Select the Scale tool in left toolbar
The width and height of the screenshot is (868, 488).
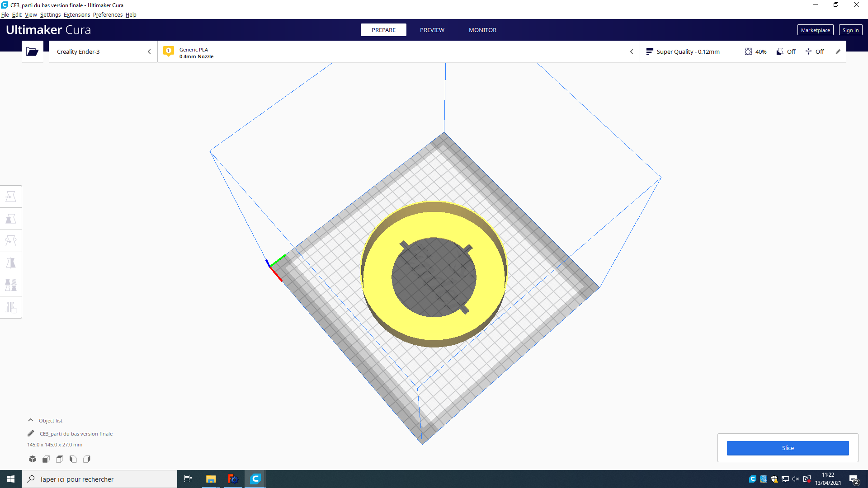pos(11,219)
